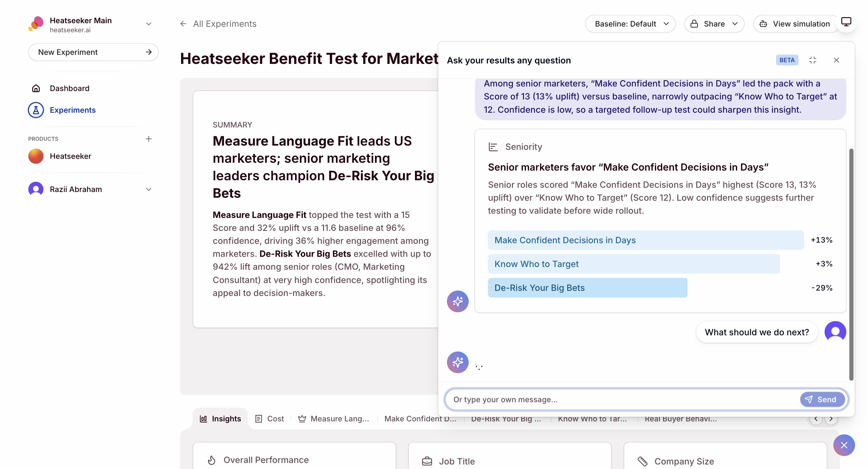Select the Make Confident Decisions in Days bar

[646, 240]
